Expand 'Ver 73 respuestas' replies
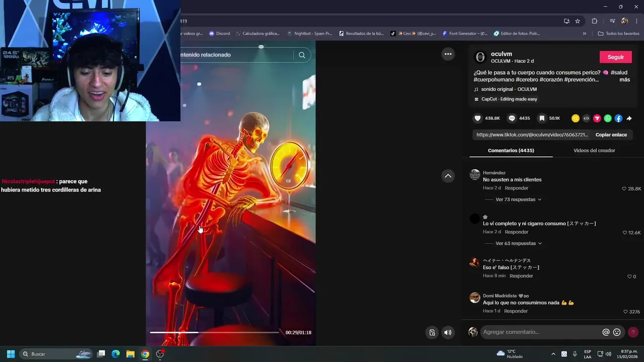 tap(518, 200)
